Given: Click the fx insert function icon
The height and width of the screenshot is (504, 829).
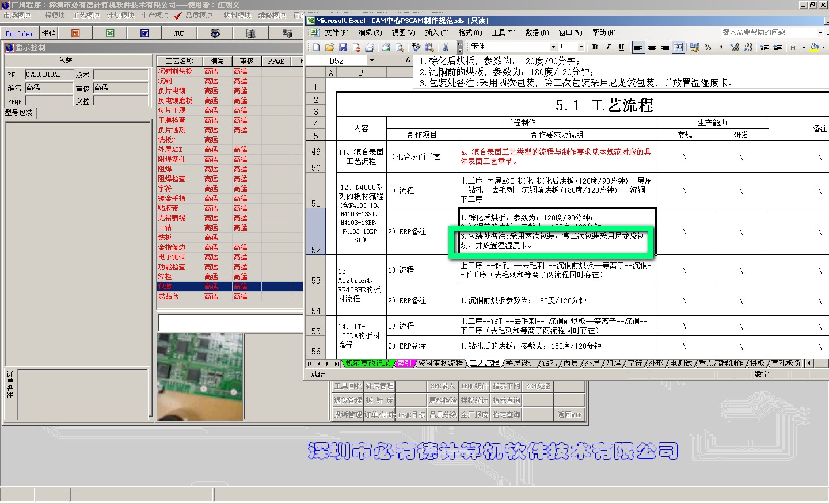Looking at the screenshot, I should point(408,60).
